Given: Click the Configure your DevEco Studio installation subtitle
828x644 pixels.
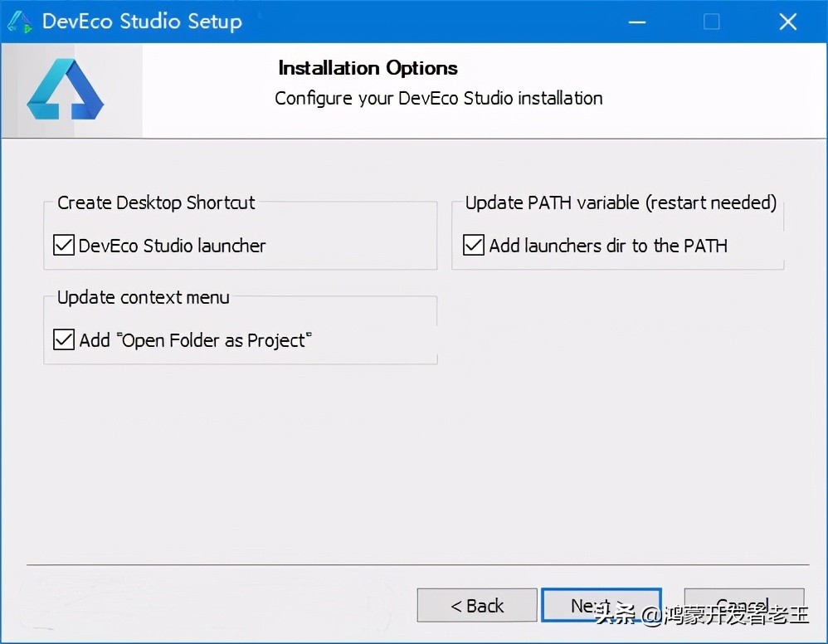Looking at the screenshot, I should coord(438,98).
